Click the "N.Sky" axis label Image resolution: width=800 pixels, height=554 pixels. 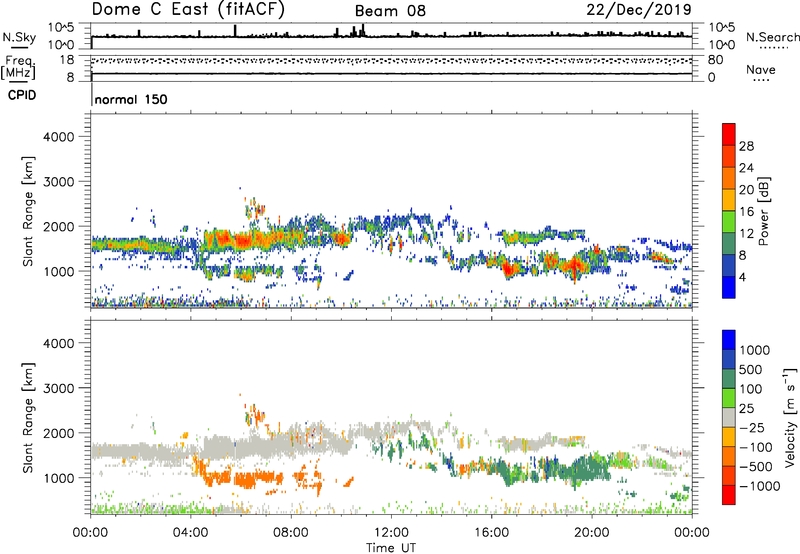coord(19,37)
